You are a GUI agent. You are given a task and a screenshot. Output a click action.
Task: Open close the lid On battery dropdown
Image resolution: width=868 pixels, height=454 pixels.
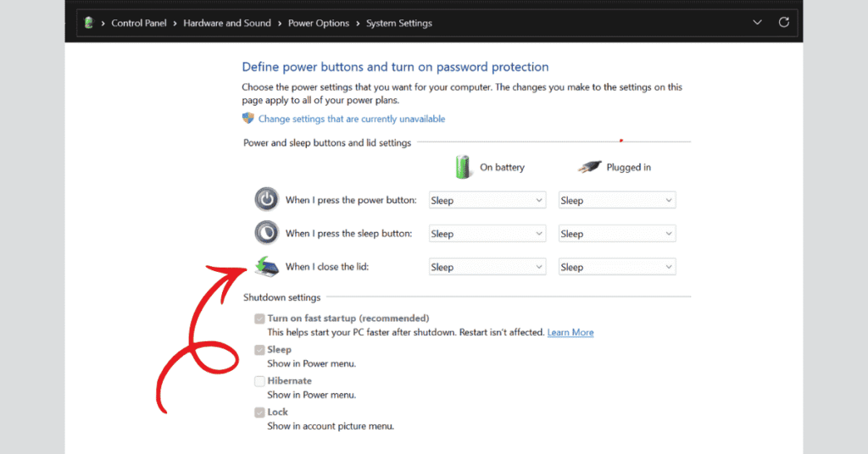487,267
